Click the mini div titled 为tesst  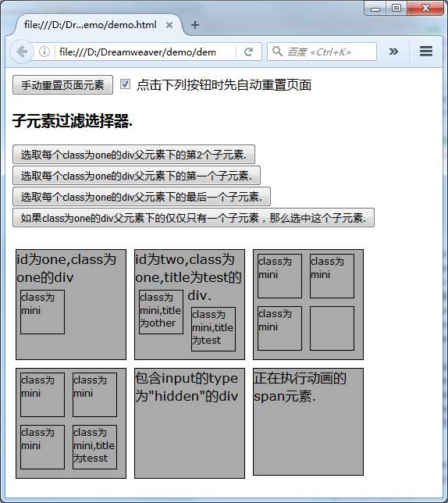pyautogui.click(x=95, y=447)
